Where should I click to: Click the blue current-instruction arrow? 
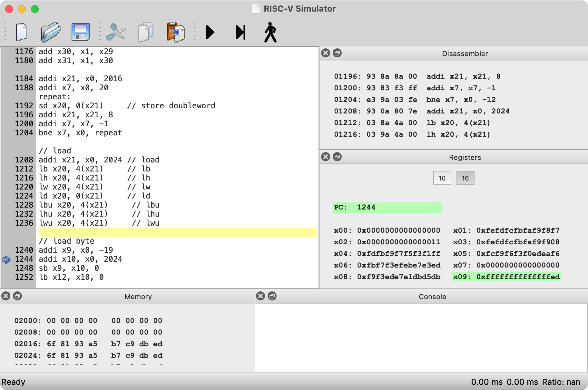point(6,259)
